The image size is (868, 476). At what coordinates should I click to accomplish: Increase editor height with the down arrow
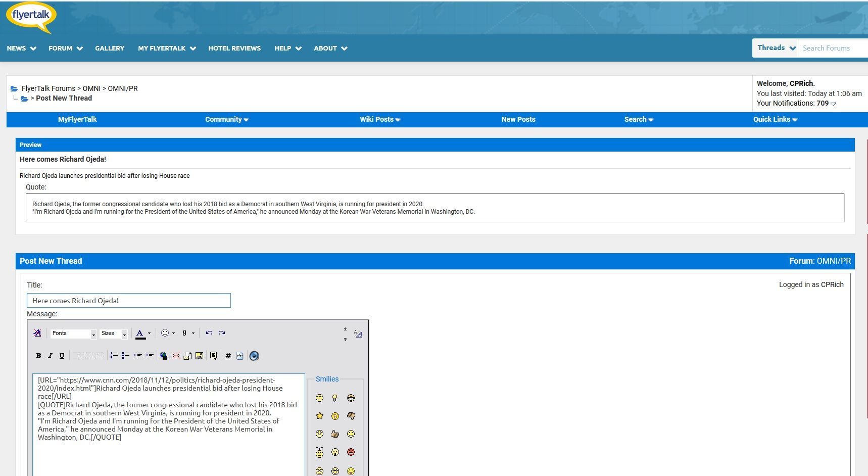click(x=345, y=339)
